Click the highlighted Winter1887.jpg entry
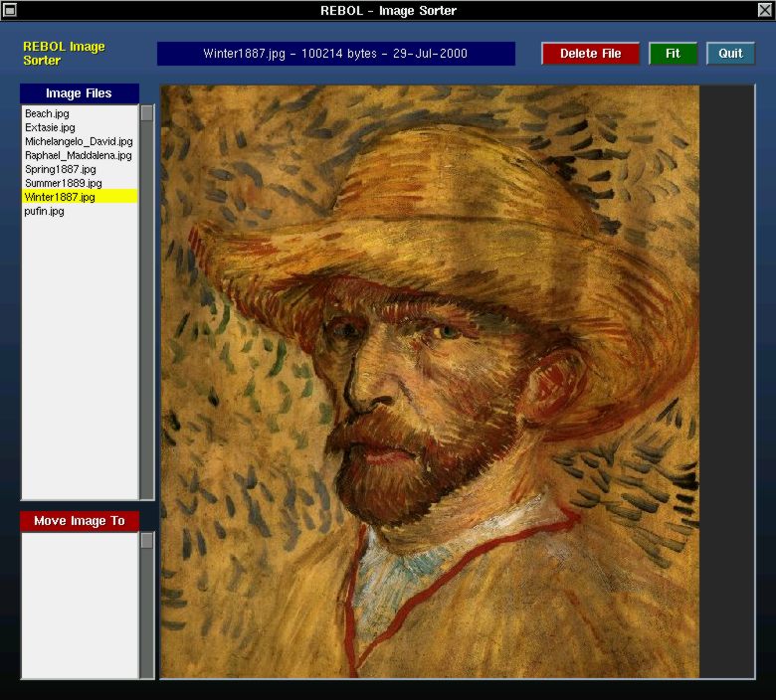Screen dimensions: 776x700 point(60,198)
